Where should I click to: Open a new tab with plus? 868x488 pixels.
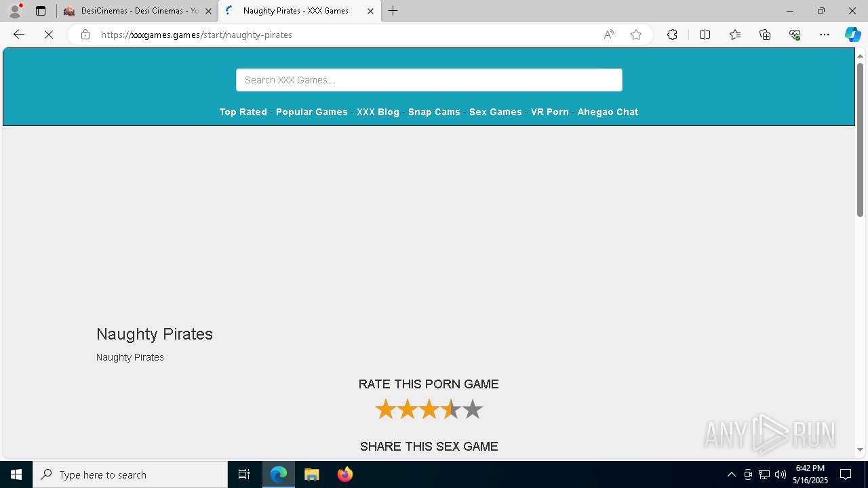pyautogui.click(x=393, y=11)
